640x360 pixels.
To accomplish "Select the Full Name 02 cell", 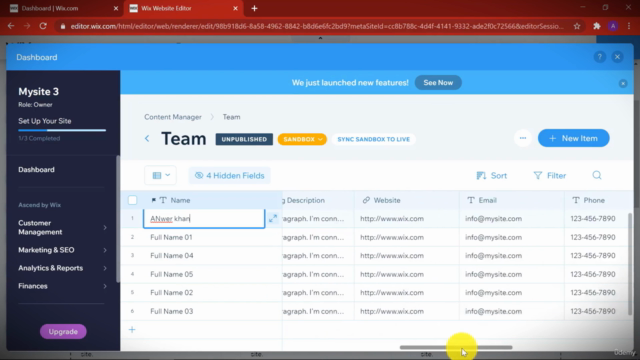I will (x=212, y=293).
